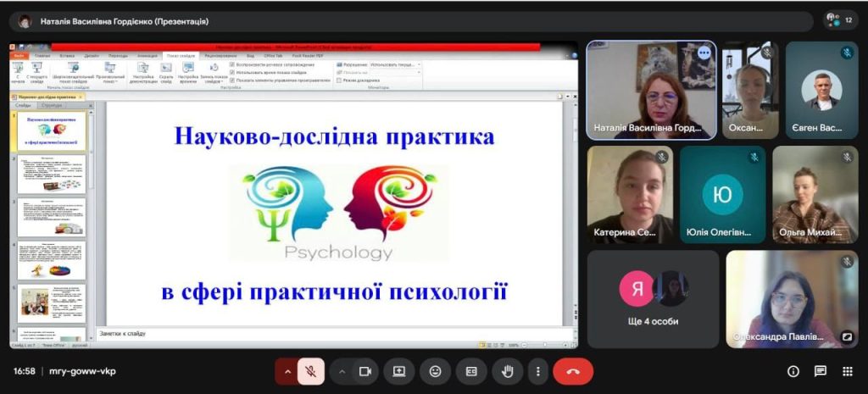Toggle the camera button
Viewport: 868px width, 394px height.
click(x=365, y=371)
